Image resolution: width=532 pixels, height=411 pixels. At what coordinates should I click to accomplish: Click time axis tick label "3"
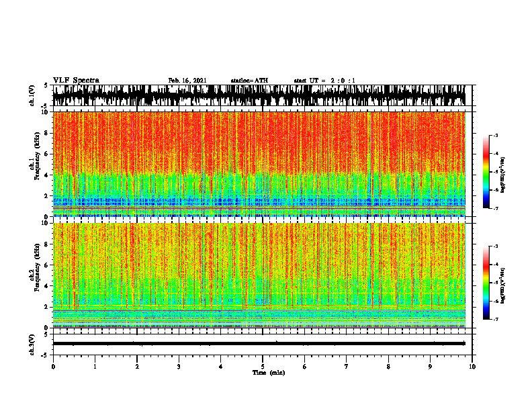click(x=179, y=367)
